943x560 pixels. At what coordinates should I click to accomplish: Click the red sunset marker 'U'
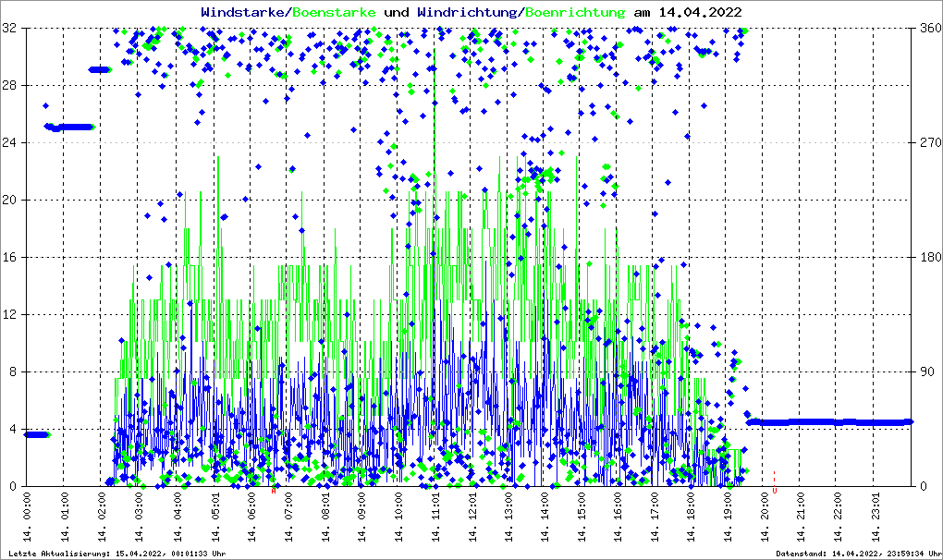(774, 491)
